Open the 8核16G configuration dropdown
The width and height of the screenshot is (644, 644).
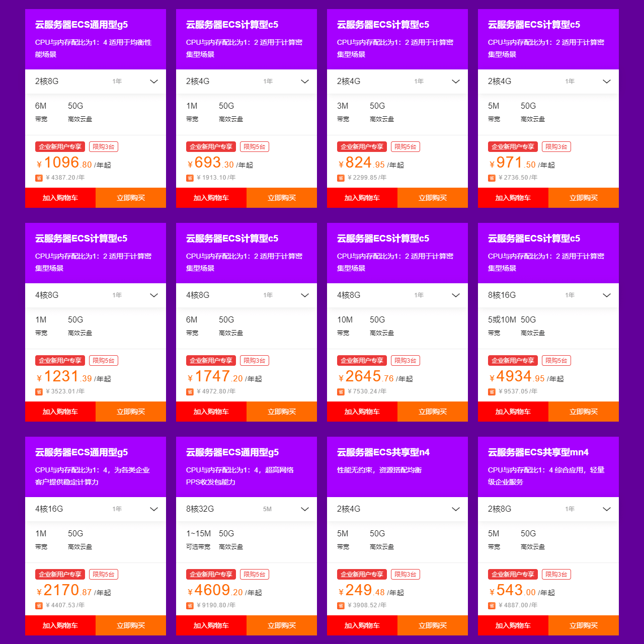(548, 295)
